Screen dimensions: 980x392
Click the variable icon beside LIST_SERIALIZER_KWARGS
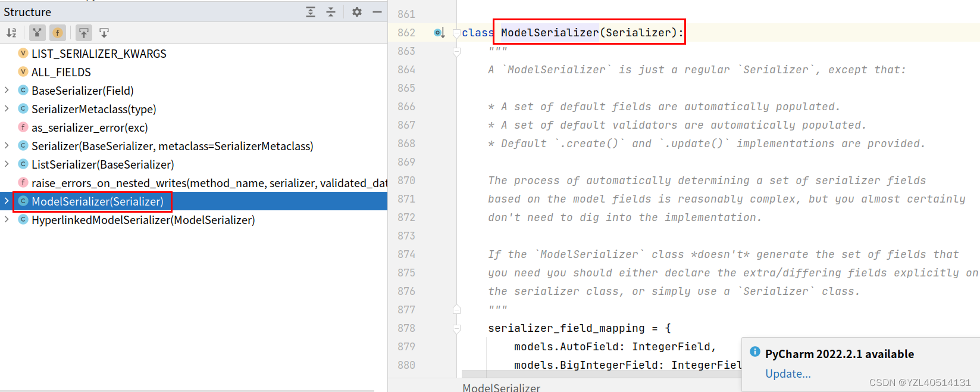(x=23, y=53)
